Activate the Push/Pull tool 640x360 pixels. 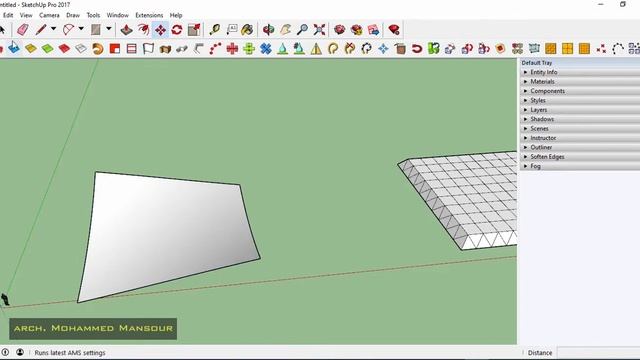click(127, 29)
